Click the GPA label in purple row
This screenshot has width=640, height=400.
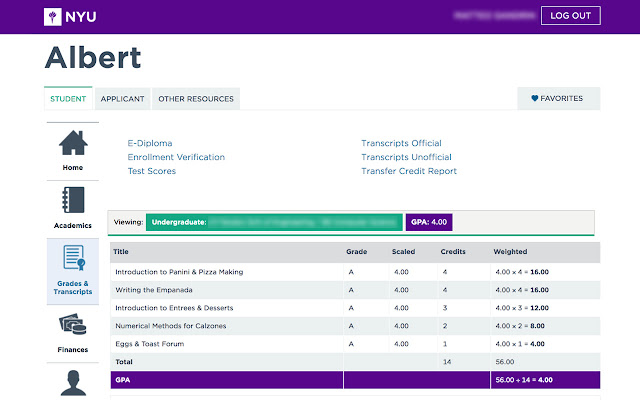tap(122, 380)
